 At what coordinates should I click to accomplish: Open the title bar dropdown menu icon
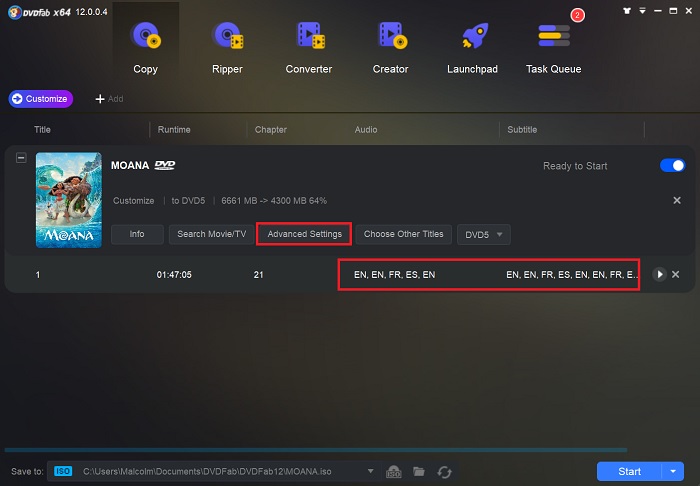tap(642, 11)
